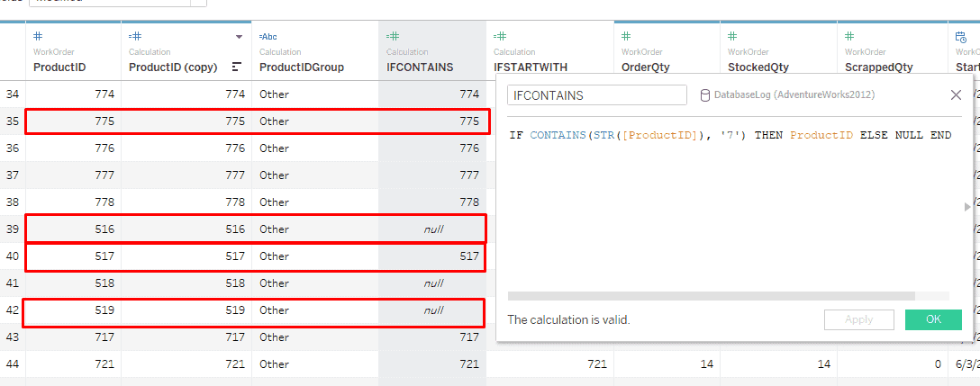Sort by the ProductID (copy) sort icon
The height and width of the screenshot is (386, 980).
[x=237, y=67]
